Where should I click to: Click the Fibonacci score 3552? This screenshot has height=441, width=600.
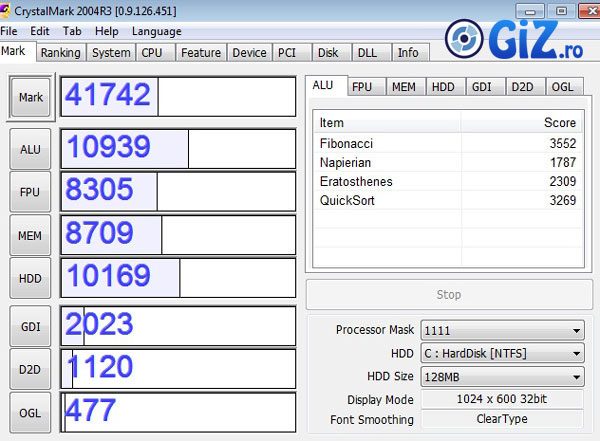(x=562, y=143)
